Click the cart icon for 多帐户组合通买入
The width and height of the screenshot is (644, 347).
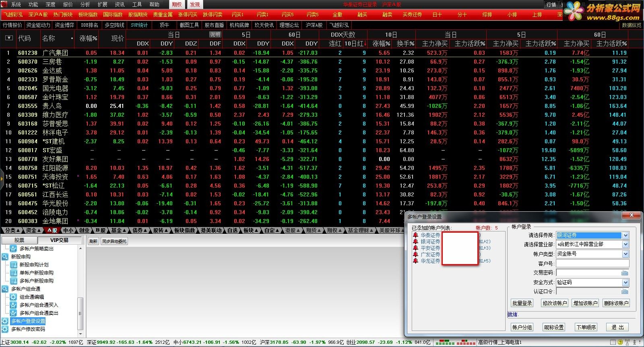click(x=13, y=305)
